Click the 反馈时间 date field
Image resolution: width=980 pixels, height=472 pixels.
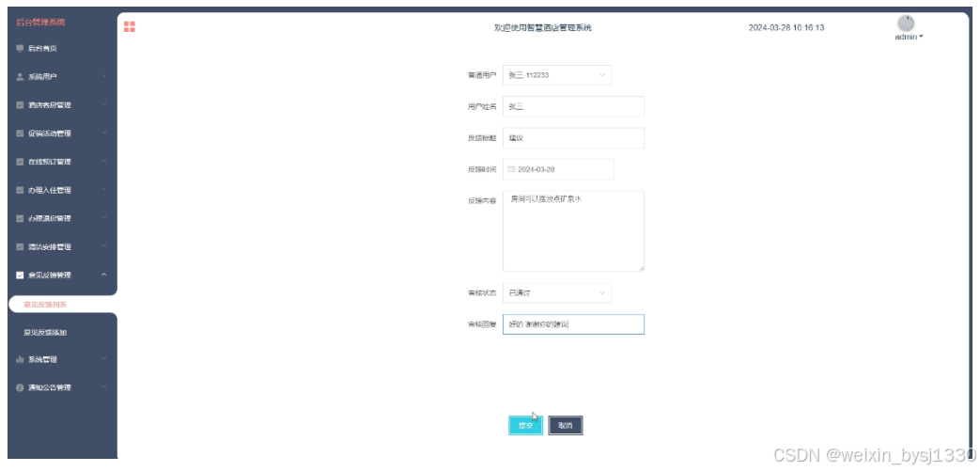click(558, 169)
